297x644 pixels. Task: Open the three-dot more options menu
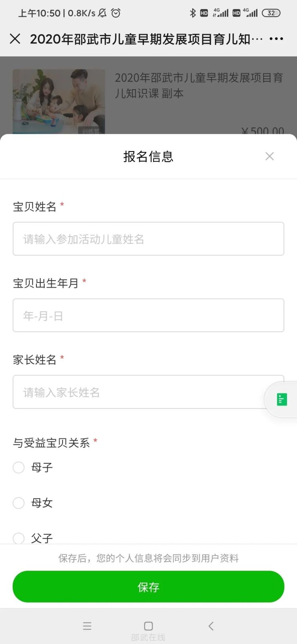276,39
